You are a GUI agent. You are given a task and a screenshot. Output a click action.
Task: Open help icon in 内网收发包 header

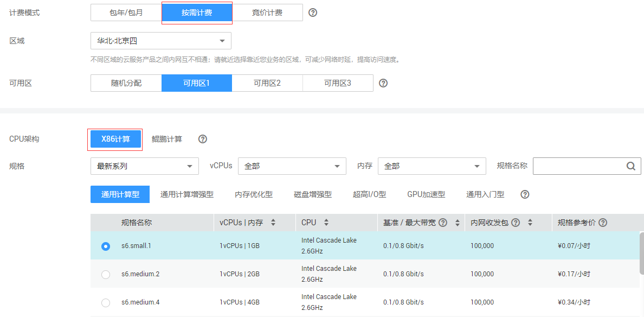(516, 223)
